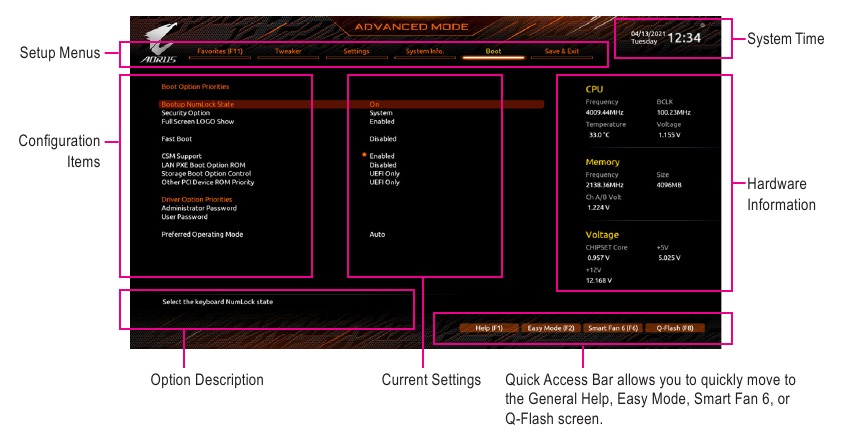Go to the Settings tab

tap(356, 51)
